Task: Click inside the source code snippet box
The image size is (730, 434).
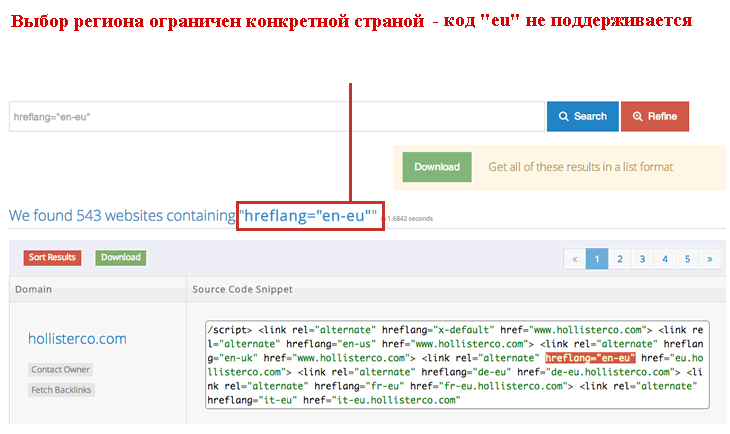Action: click(x=456, y=364)
